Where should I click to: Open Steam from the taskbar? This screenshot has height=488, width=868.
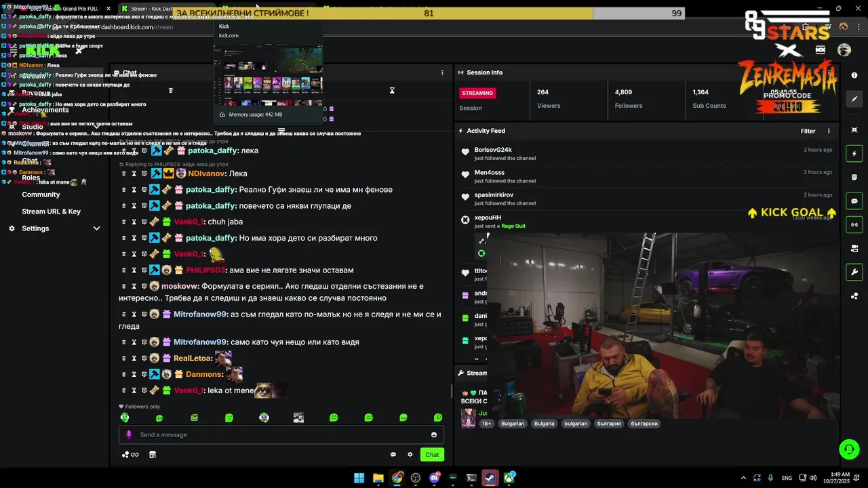pyautogui.click(x=490, y=478)
